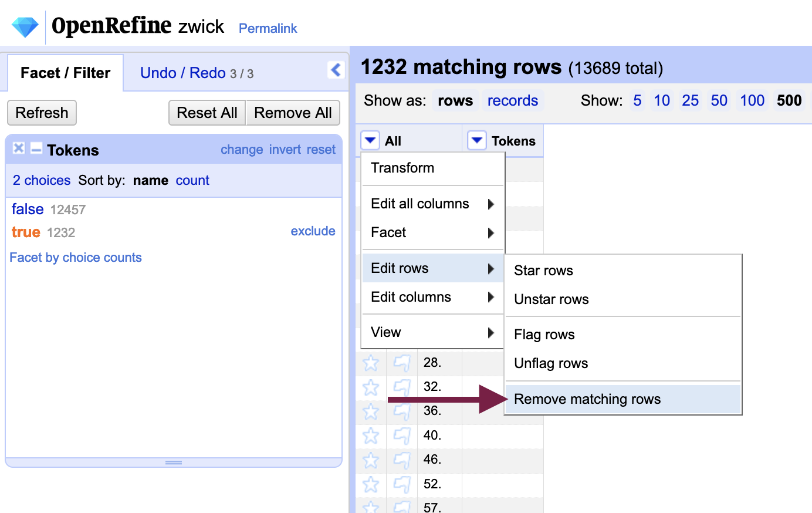
Task: Click Facet by choice counts
Action: click(x=76, y=258)
